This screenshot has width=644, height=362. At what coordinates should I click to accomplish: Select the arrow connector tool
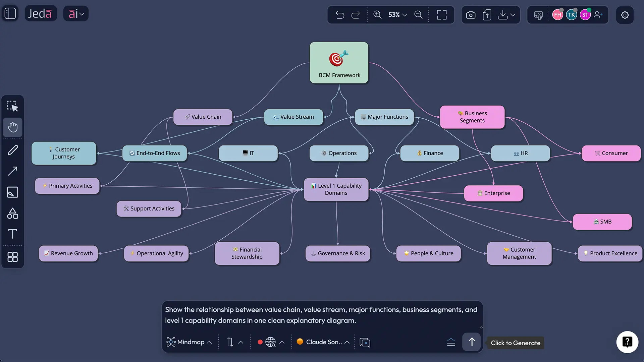click(x=12, y=171)
